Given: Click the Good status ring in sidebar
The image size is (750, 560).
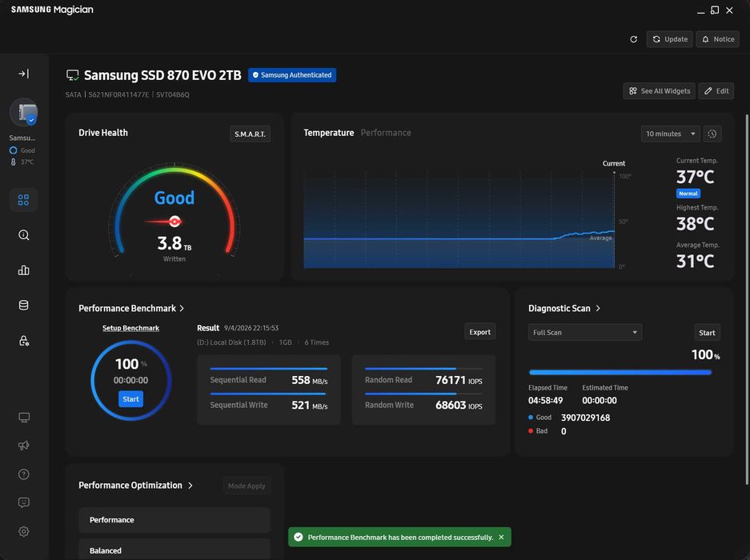Looking at the screenshot, I should 13,150.
